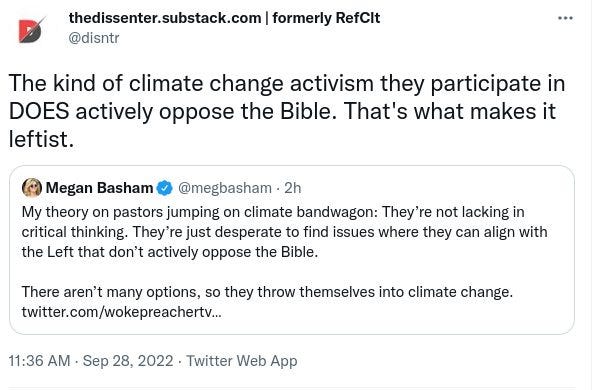This screenshot has height=390, width=593.
Task: Open the @megbasham handle
Action: point(225,188)
